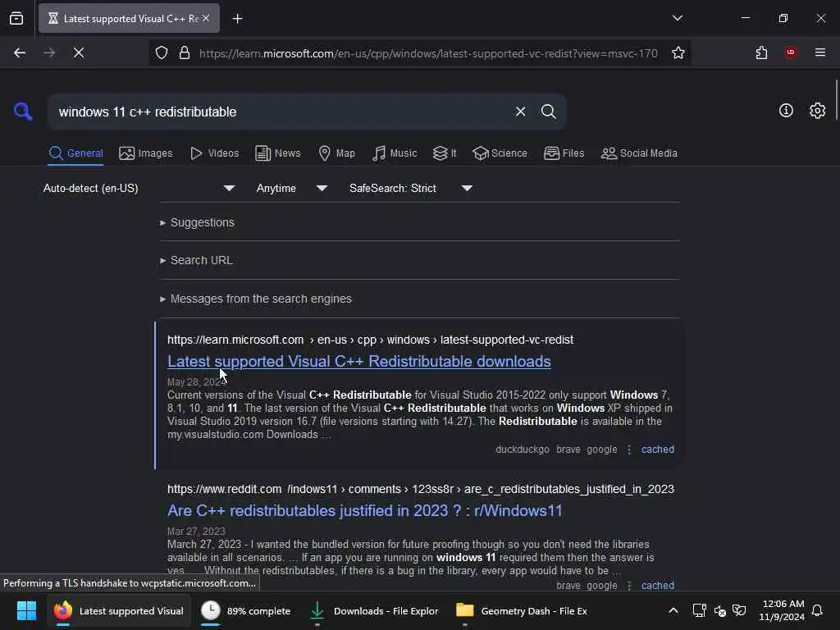Switch to News search category
Screen dimensions: 840x630
[x=277, y=153]
